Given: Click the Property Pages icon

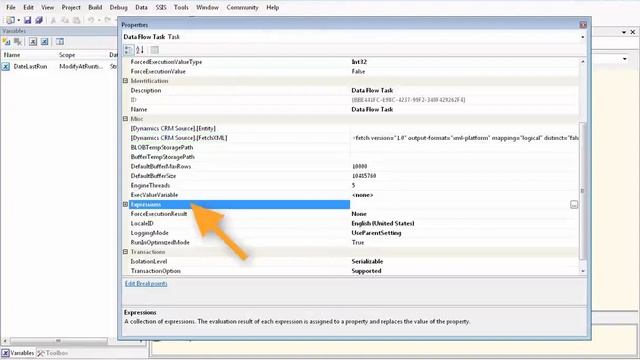Looking at the screenshot, I should (x=155, y=50).
